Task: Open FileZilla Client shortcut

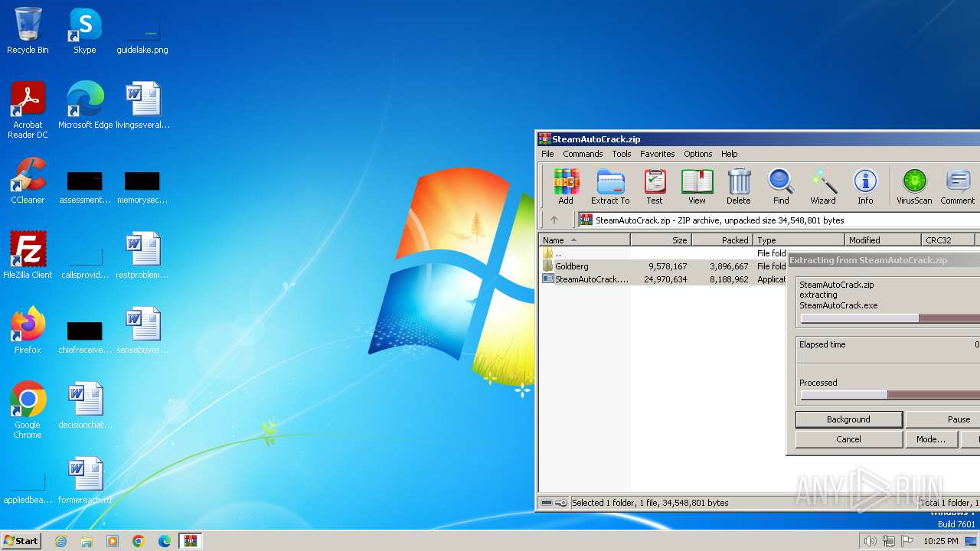Action: [x=28, y=256]
